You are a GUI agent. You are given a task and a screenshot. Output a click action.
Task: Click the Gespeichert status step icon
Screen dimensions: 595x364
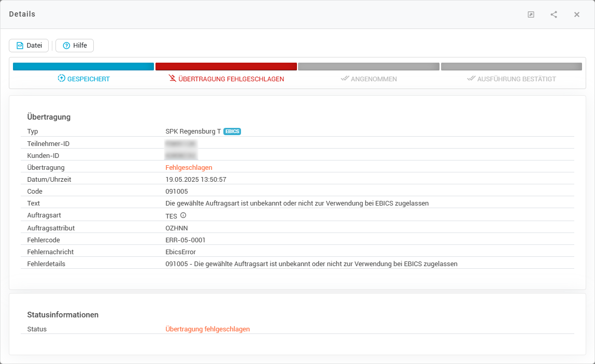coord(61,79)
